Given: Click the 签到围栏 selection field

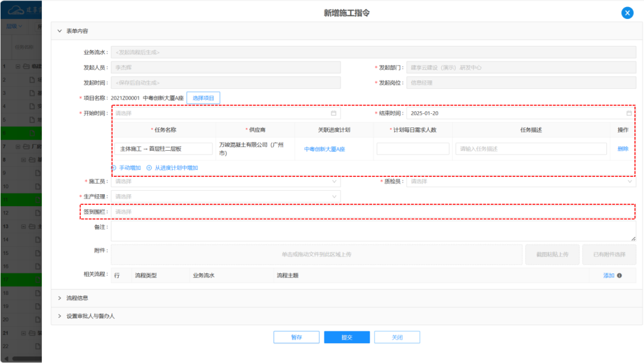Looking at the screenshot, I should 373,211.
